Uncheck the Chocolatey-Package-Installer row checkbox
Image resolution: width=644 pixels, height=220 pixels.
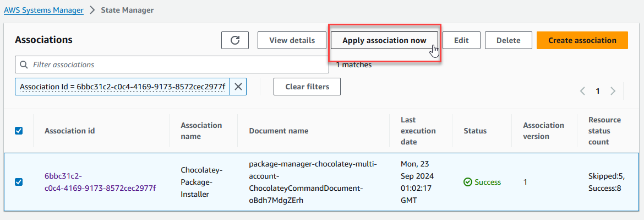click(x=19, y=182)
